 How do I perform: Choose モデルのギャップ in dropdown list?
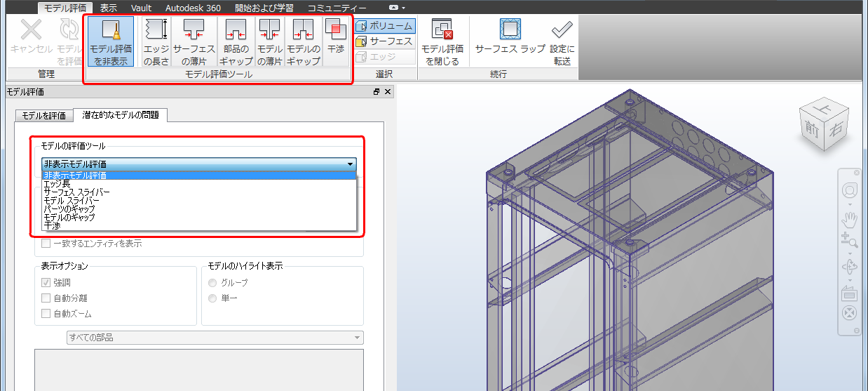(199, 218)
